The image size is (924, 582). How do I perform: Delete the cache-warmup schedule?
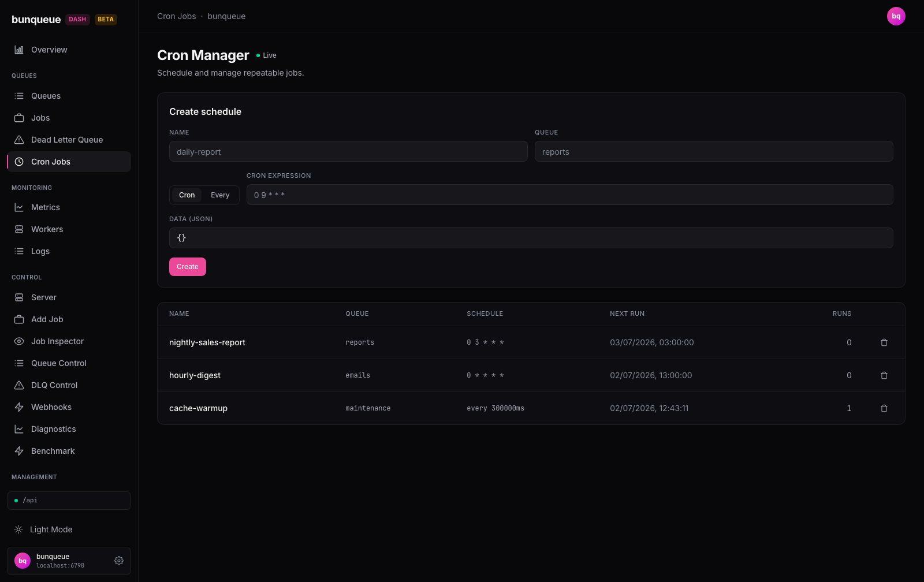(884, 408)
